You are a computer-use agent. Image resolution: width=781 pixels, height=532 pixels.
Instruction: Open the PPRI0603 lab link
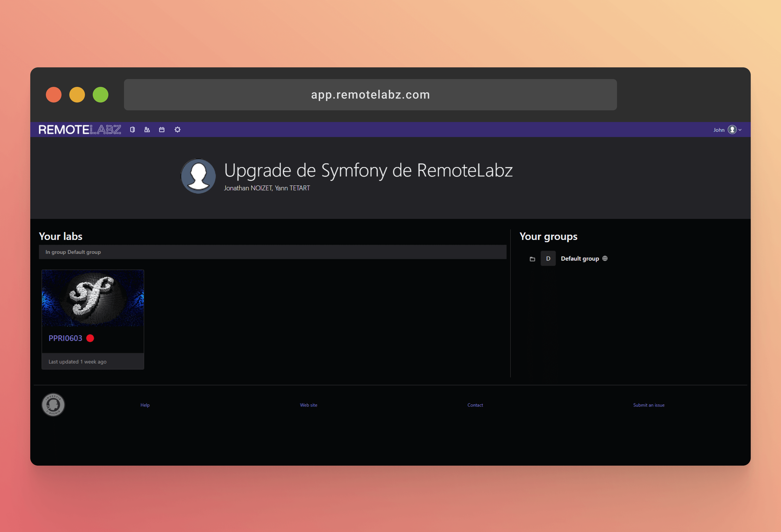tap(65, 338)
